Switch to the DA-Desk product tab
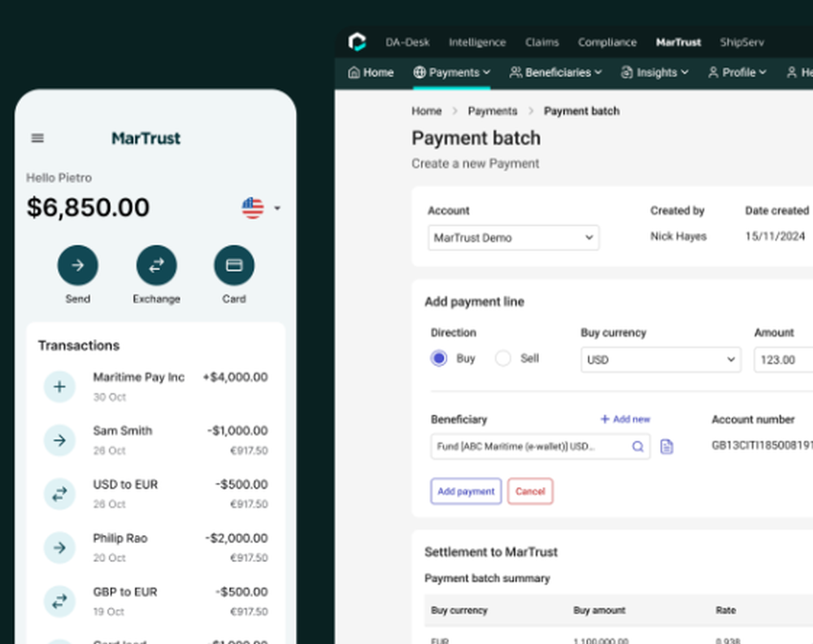Screen dimensions: 813x644 click(407, 42)
